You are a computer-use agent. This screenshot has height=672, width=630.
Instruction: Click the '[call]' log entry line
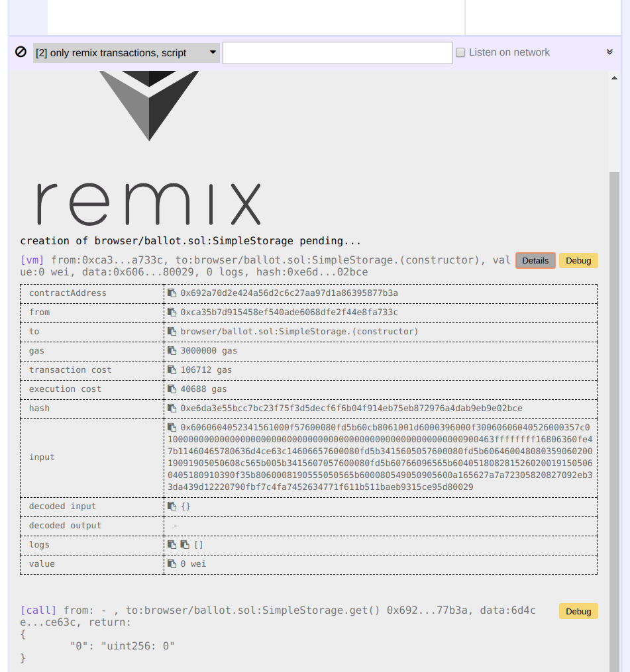[278, 616]
